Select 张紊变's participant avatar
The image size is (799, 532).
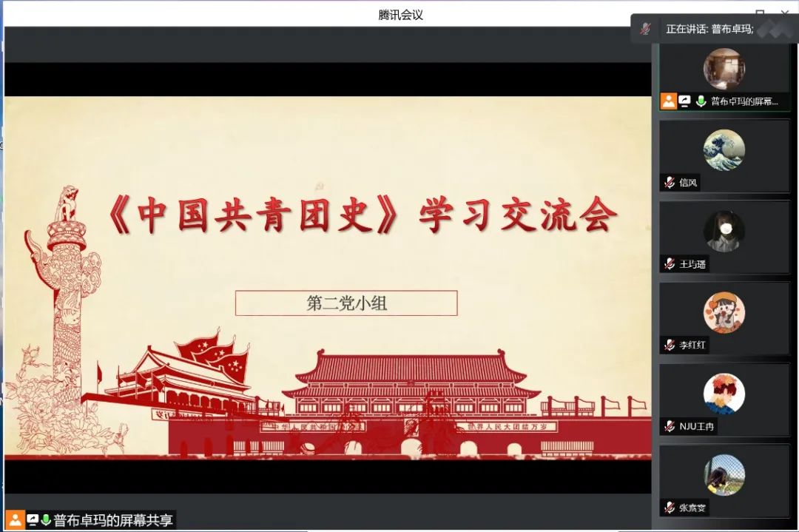724,475
